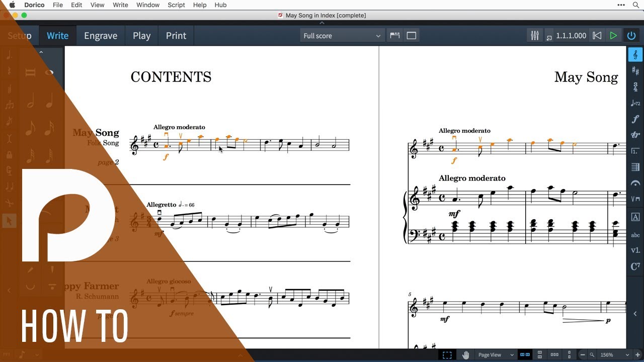
Task: Open the Repeat Structures panel icon
Action: coord(635,151)
